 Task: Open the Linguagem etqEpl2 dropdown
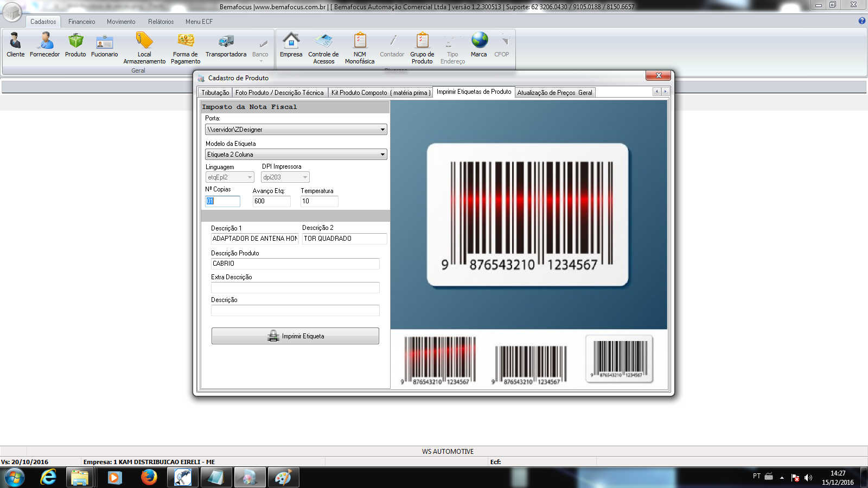[230, 177]
